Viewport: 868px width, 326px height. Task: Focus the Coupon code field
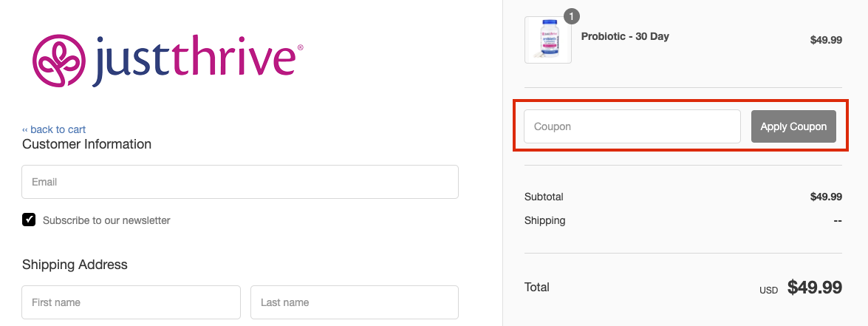coord(632,126)
